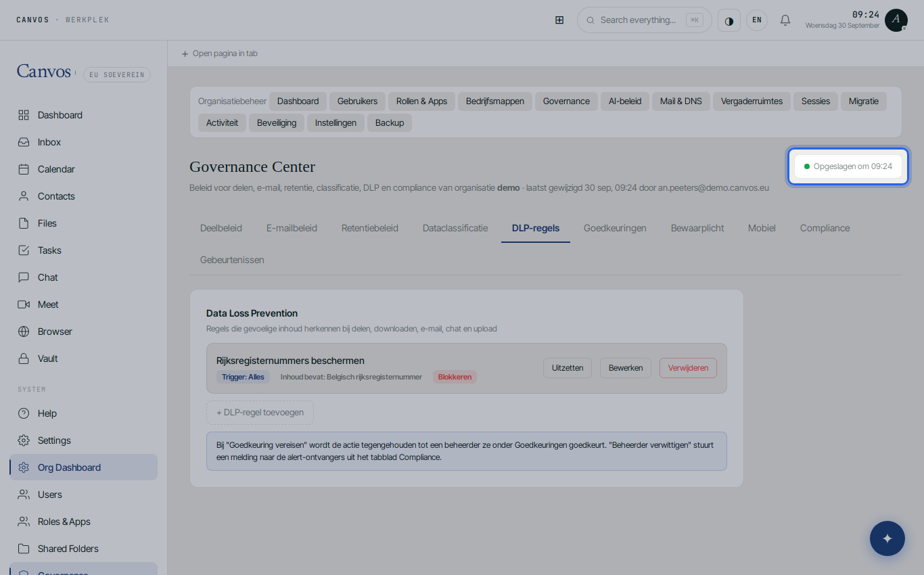924x575 pixels.
Task: Open Backup in Organisatiebeheer navigation
Action: click(390, 123)
